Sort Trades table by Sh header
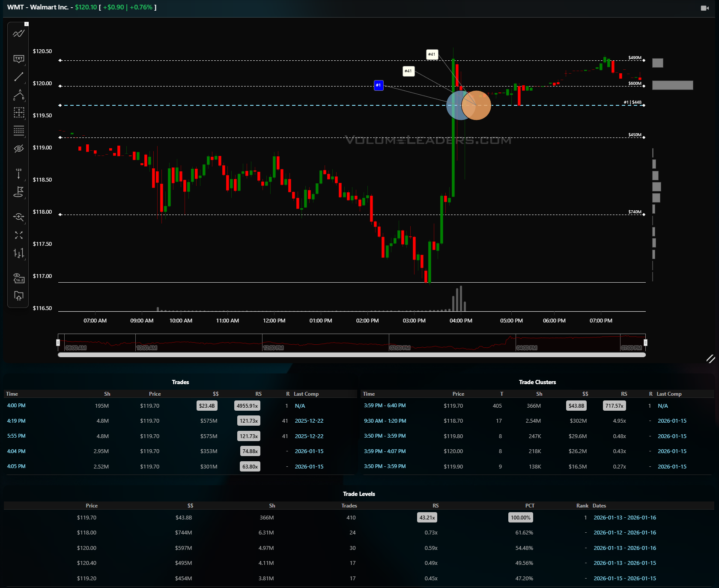The height and width of the screenshot is (588, 719). 107,394
